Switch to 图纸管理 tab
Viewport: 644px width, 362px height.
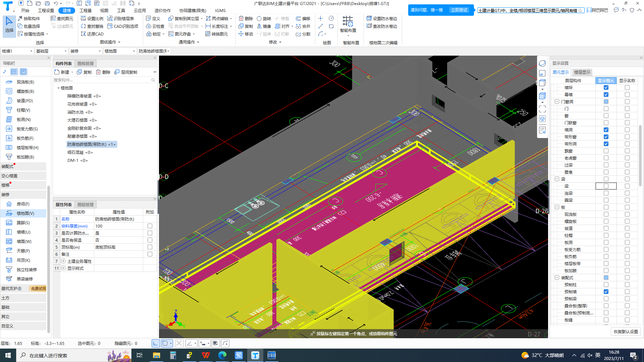pyautogui.click(x=86, y=63)
